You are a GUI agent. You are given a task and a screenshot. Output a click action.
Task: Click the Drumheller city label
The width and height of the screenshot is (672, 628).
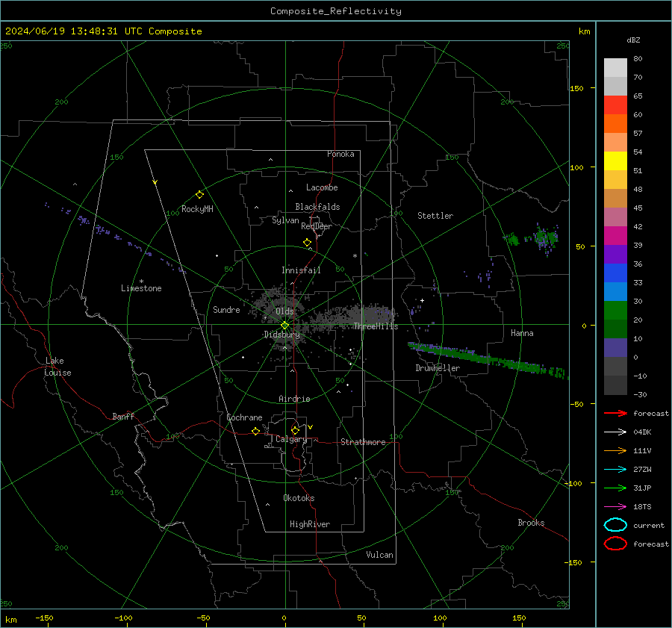point(438,368)
